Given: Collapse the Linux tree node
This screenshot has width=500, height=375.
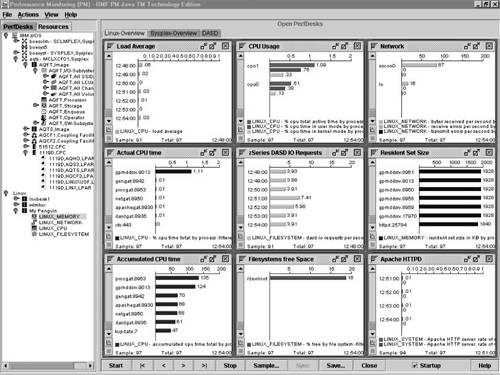Looking at the screenshot, I should [x=6, y=193].
